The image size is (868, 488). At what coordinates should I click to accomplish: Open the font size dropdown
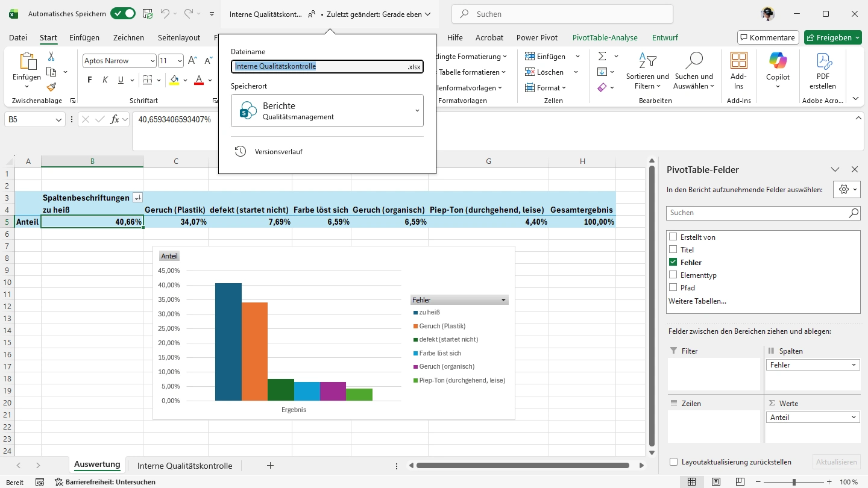click(x=180, y=61)
